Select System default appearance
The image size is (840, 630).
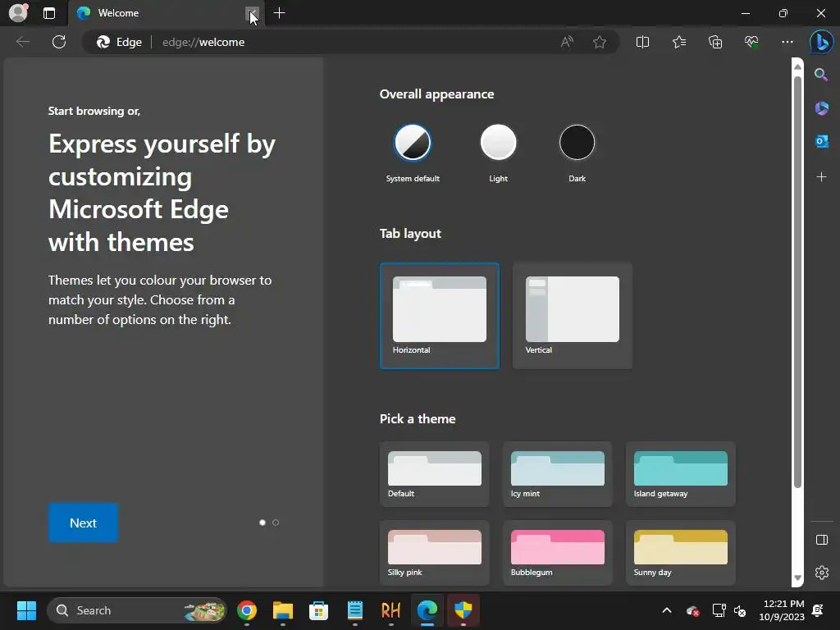click(413, 143)
